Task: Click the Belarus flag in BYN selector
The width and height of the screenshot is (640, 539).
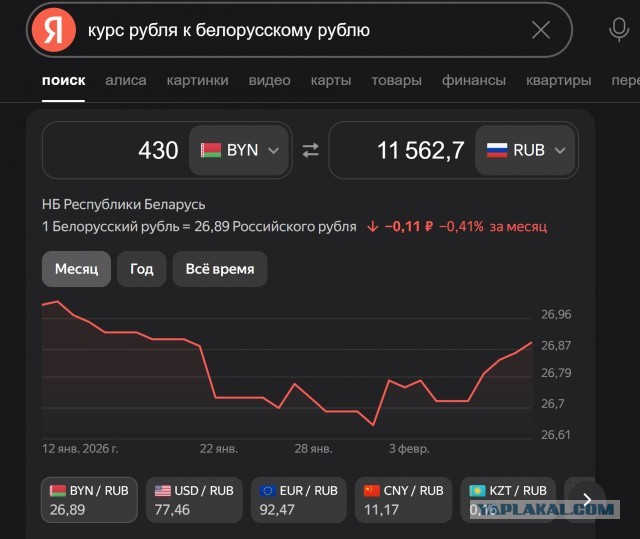Action: pyautogui.click(x=211, y=150)
